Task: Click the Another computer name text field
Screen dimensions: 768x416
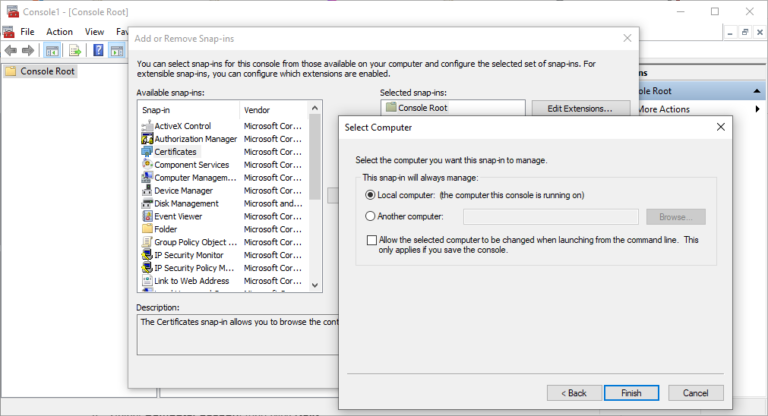Action: [x=551, y=217]
